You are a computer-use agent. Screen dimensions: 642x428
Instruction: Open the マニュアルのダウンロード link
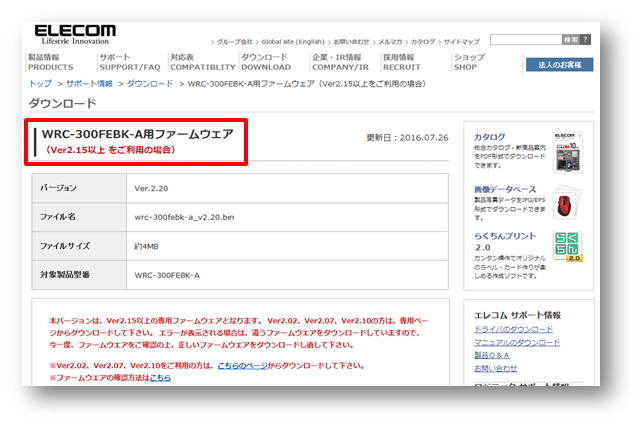[517, 342]
